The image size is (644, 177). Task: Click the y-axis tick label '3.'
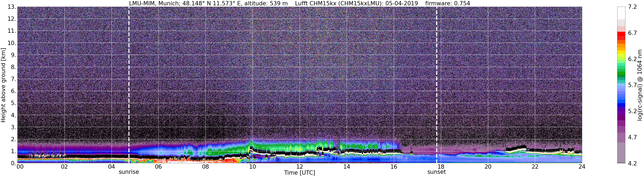click(x=13, y=127)
